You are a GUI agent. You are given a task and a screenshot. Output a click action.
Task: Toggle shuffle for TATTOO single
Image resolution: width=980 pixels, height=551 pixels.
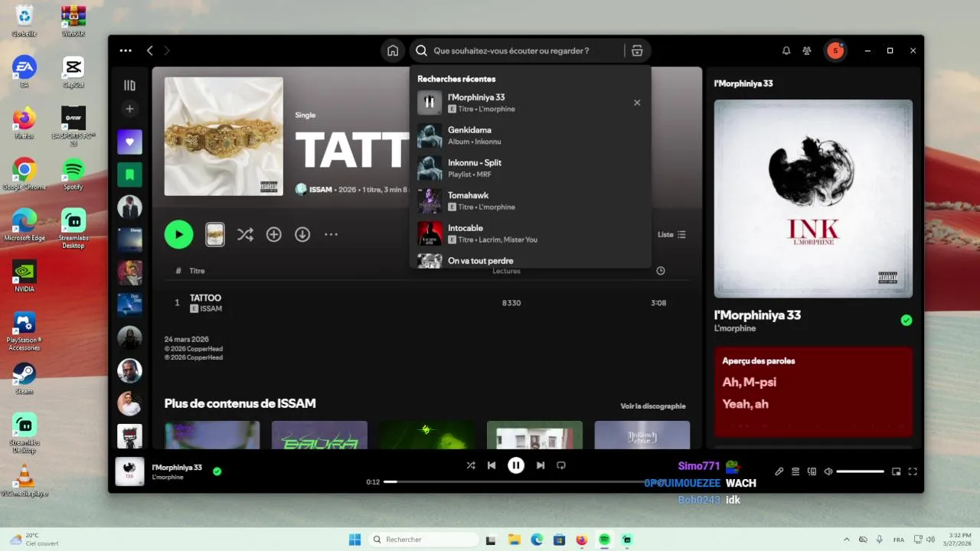245,234
